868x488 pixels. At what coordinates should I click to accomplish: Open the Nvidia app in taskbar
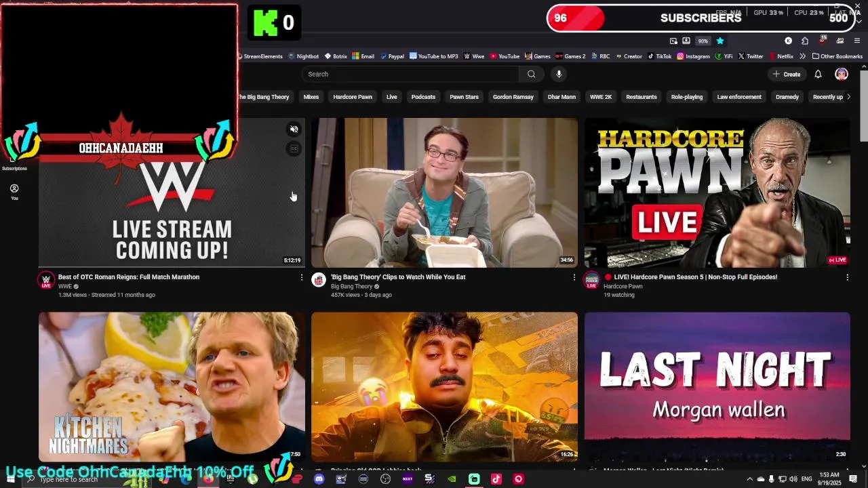[x=452, y=479]
